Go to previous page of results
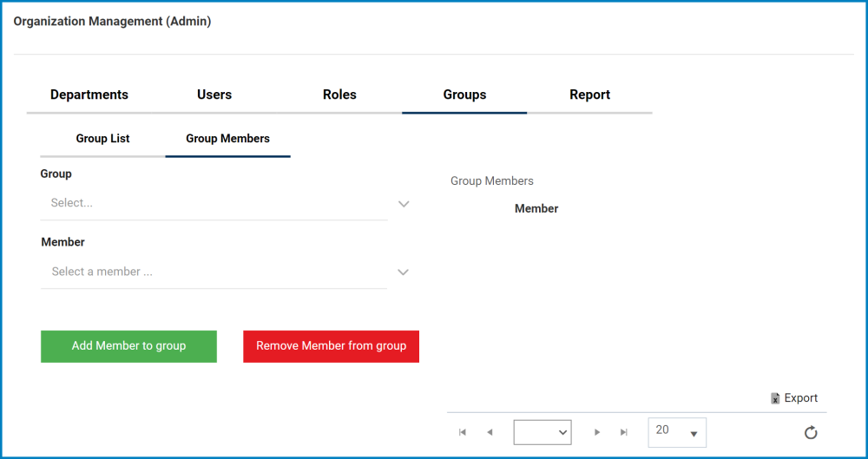868x459 pixels. tap(490, 432)
